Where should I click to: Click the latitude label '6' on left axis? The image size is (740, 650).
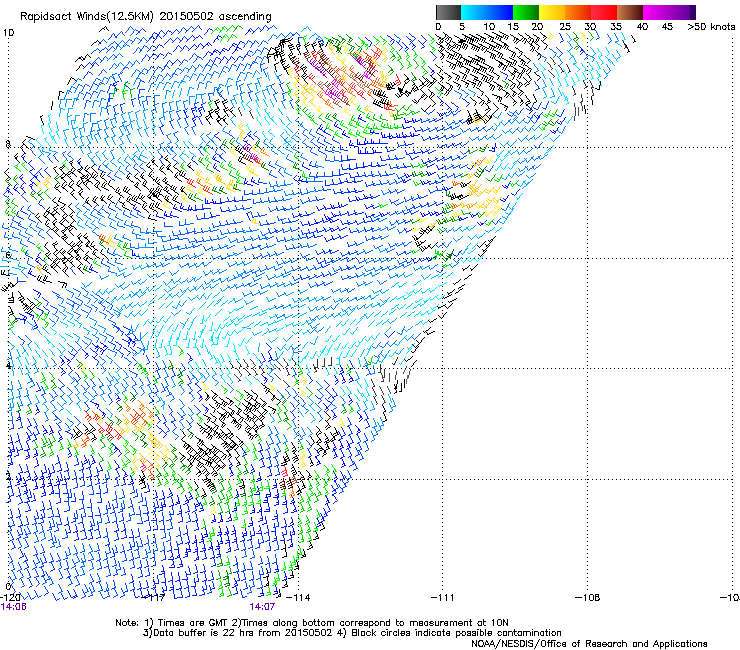pos(8,255)
